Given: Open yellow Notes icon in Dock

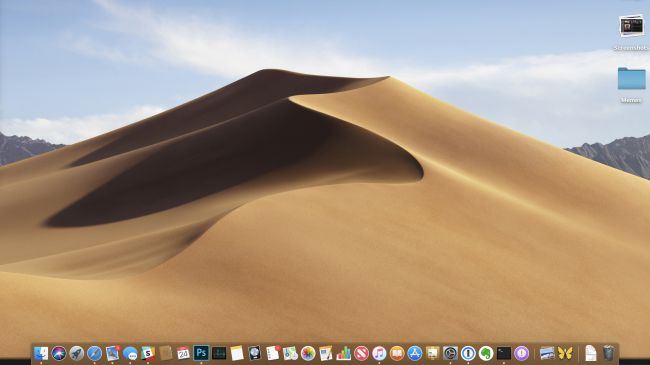Looking at the screenshot, I should click(237, 353).
